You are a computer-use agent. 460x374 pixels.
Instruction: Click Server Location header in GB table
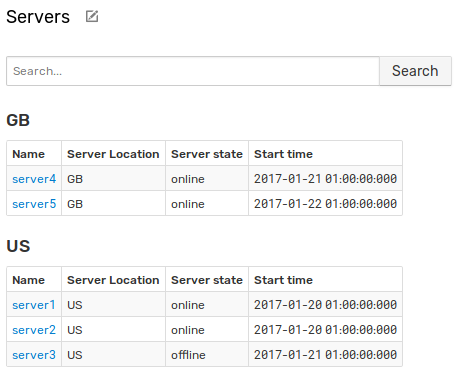(113, 154)
